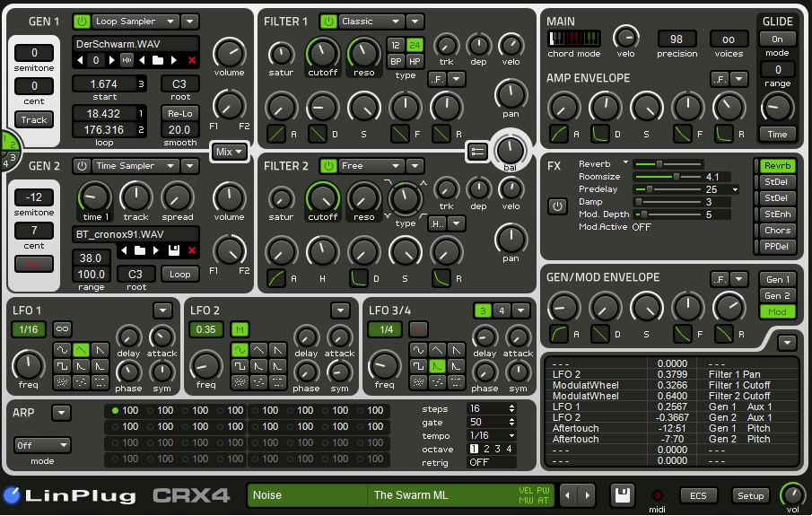This screenshot has width=812, height=516.
Task: Click Gen/Mod Envelope attack curve icon
Action: pos(558,334)
